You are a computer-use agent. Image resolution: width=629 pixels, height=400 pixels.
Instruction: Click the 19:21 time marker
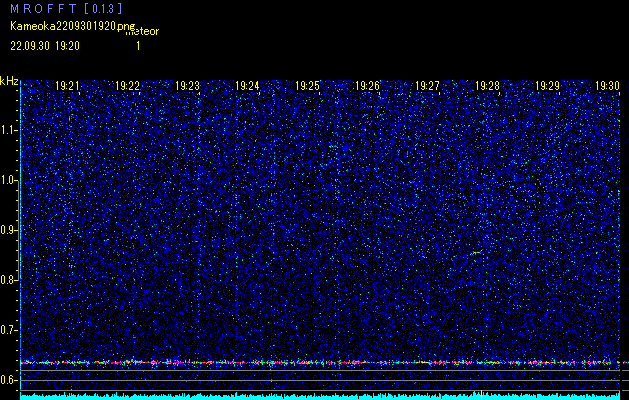click(67, 86)
